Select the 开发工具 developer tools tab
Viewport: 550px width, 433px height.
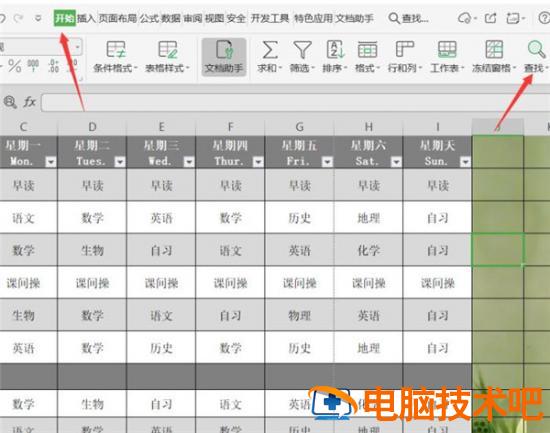(x=270, y=18)
